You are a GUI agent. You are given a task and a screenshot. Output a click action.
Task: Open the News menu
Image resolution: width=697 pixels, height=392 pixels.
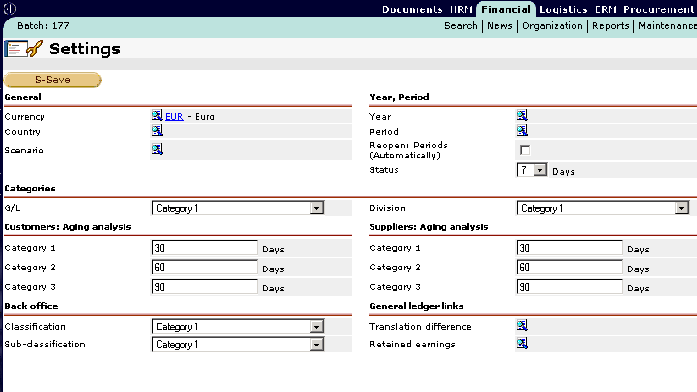(500, 26)
